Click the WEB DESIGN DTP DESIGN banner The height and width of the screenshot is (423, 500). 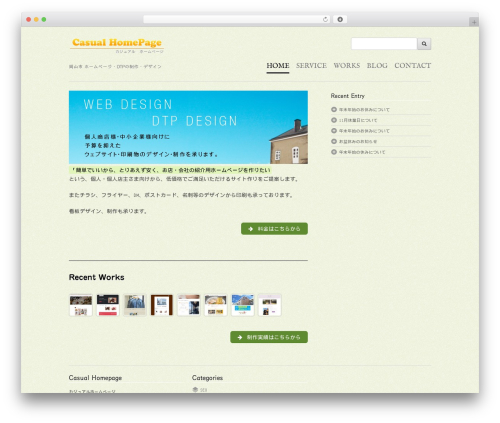coord(188,127)
